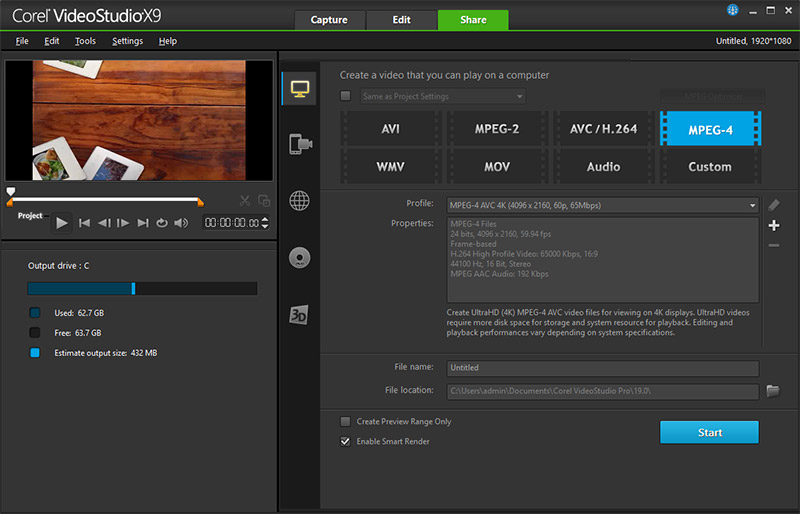The image size is (800, 514).
Task: Click the Project mode label
Action: pos(30,215)
